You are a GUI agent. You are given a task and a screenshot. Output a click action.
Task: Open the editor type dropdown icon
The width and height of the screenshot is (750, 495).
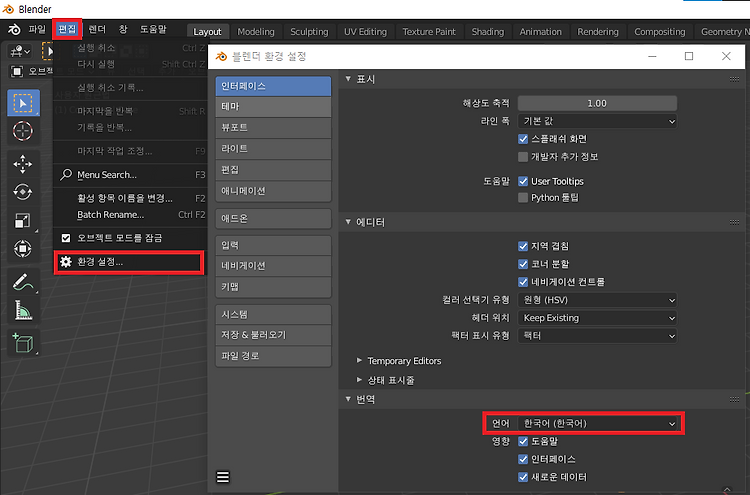[x=20, y=51]
